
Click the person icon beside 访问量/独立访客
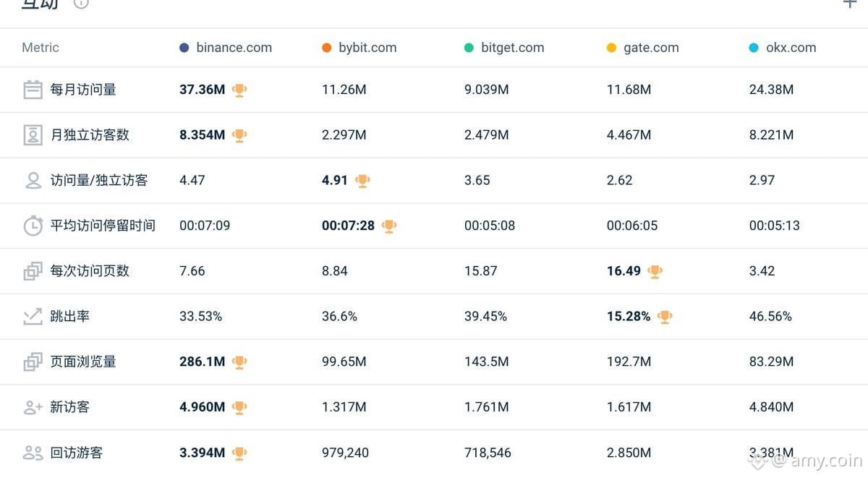click(33, 181)
